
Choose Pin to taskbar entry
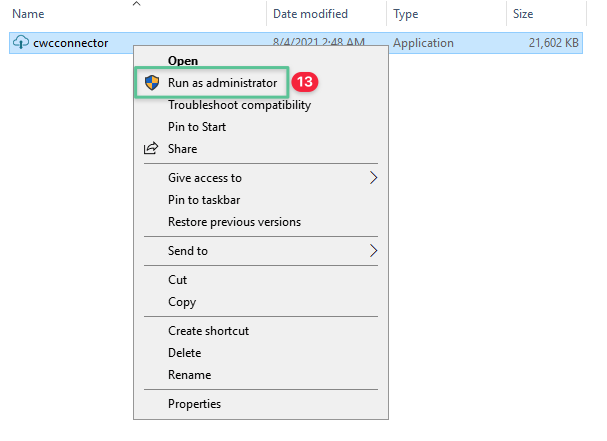[x=204, y=200]
